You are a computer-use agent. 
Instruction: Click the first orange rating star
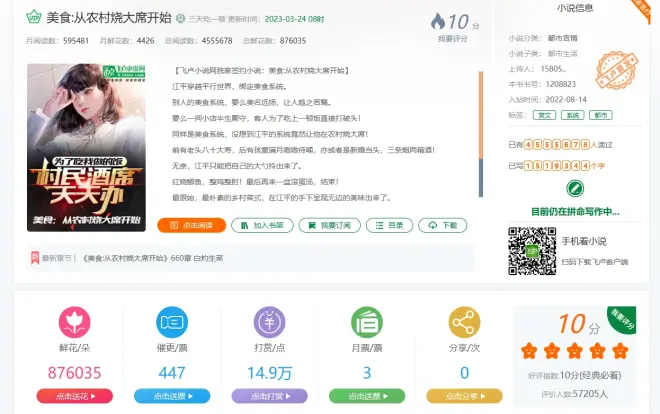[530, 351]
